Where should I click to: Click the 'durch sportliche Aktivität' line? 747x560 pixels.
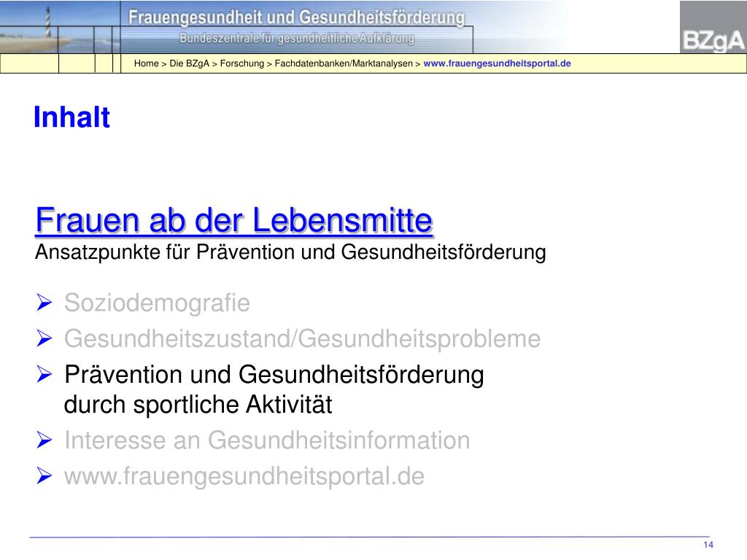198,405
